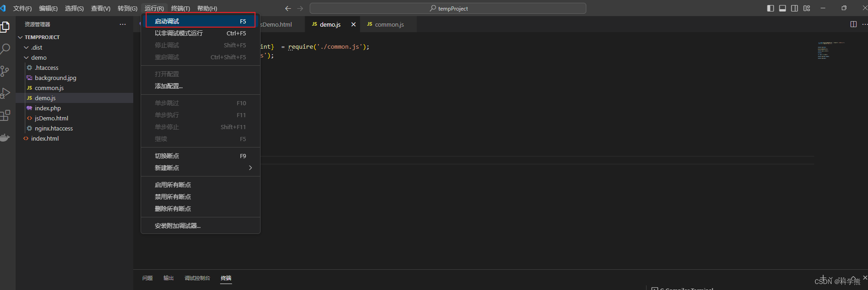
Task: Open the 转到(G) menu
Action: (x=127, y=8)
